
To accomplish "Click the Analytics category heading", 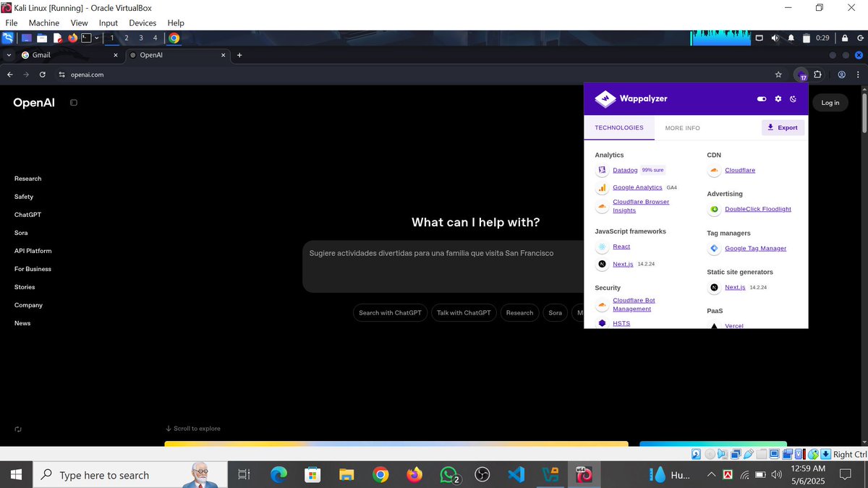I will [x=609, y=155].
